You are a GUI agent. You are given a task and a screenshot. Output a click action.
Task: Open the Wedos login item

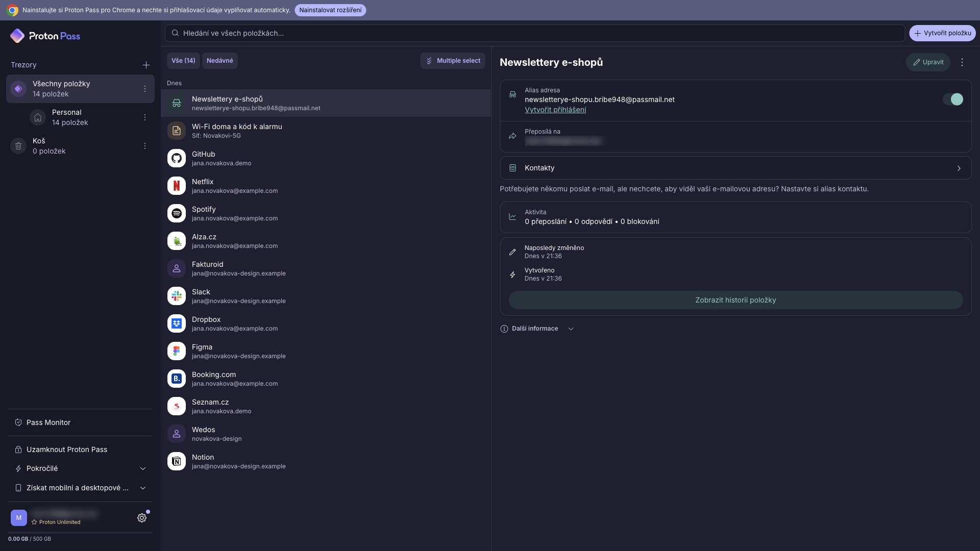(326, 434)
